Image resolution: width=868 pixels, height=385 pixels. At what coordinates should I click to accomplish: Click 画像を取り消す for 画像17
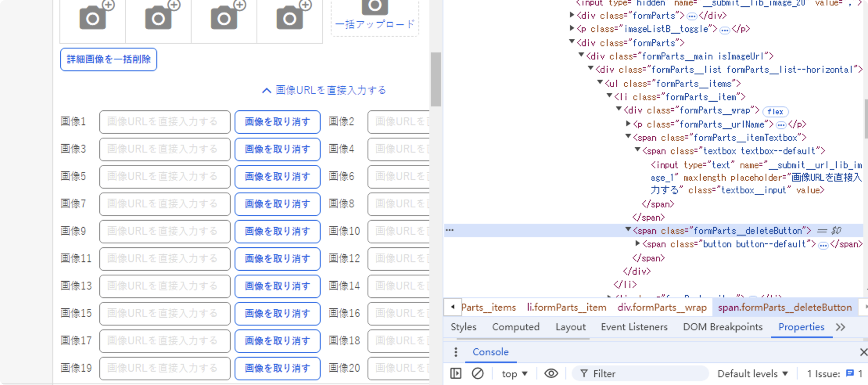tap(277, 341)
